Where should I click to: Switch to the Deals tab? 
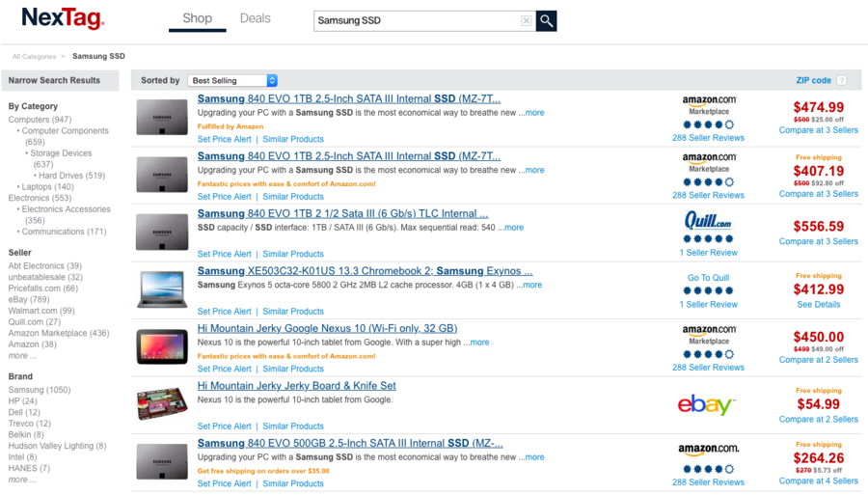click(256, 18)
